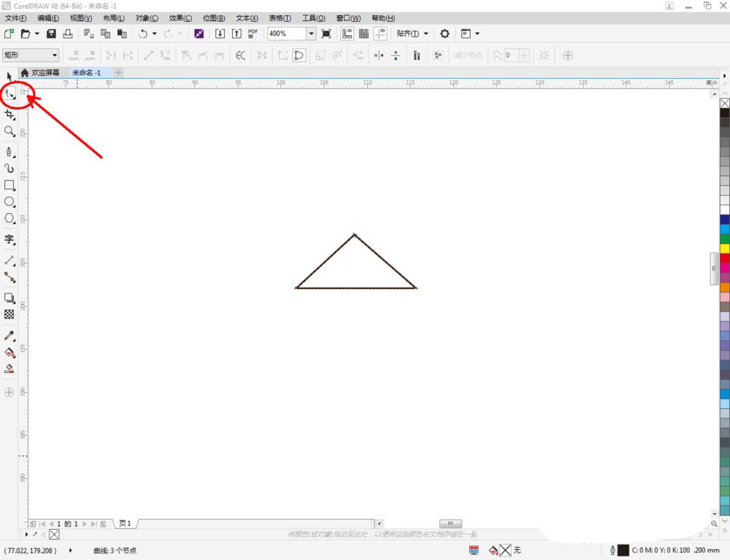The image size is (730, 560).
Task: Toggle Show guidelines button
Action: point(380,34)
